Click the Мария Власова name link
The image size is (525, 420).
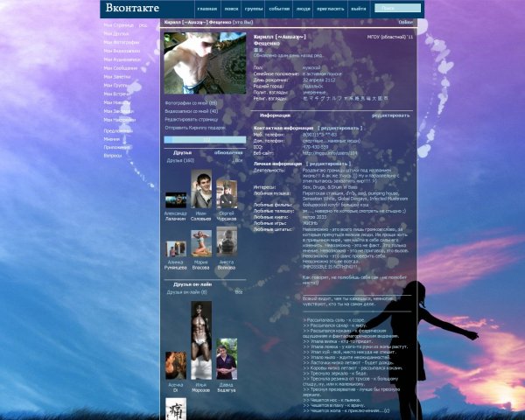pos(201,265)
